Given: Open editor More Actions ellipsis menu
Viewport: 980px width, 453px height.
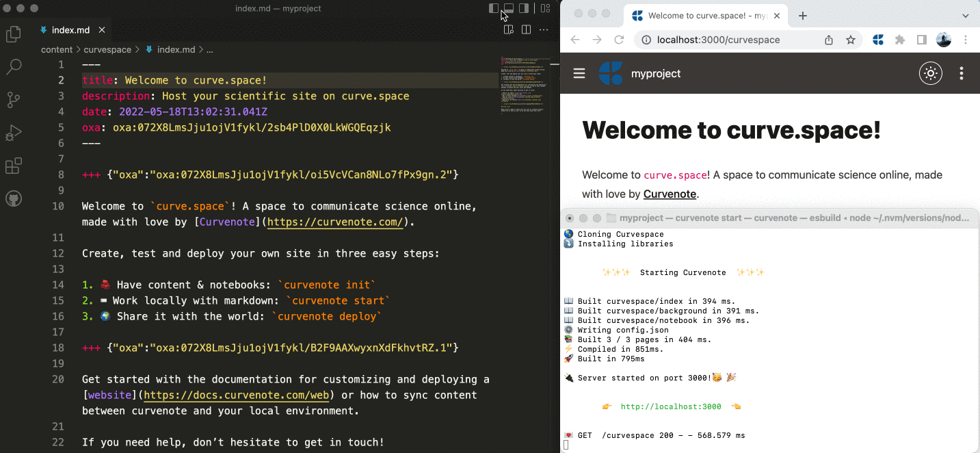Looking at the screenshot, I should [544, 29].
